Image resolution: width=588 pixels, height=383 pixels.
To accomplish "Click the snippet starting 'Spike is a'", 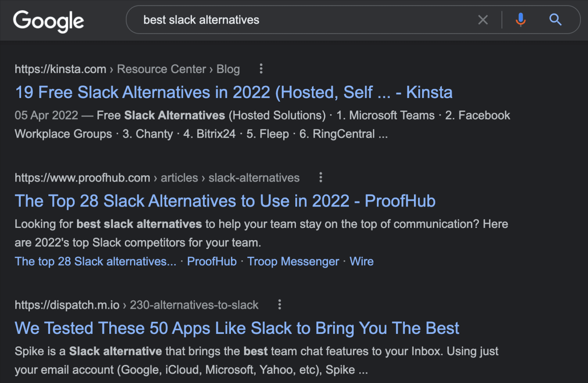I will [257, 361].
